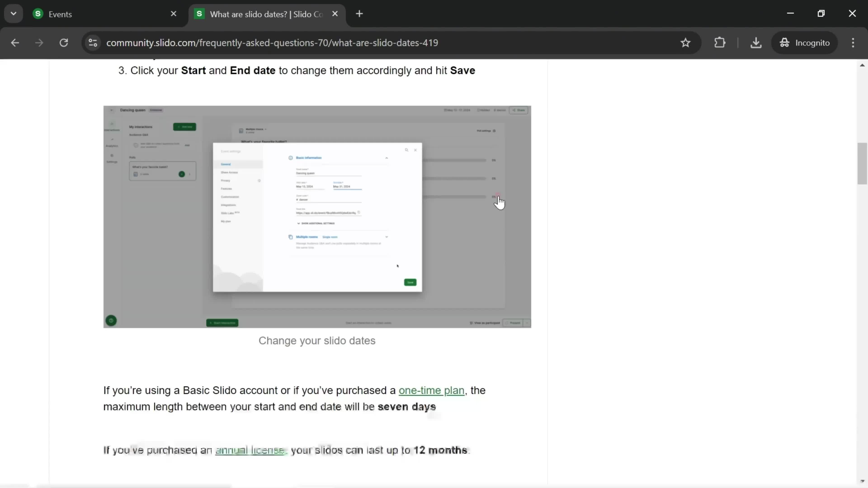Open the Extensions puzzle icon
The height and width of the screenshot is (488, 868).
[720, 43]
